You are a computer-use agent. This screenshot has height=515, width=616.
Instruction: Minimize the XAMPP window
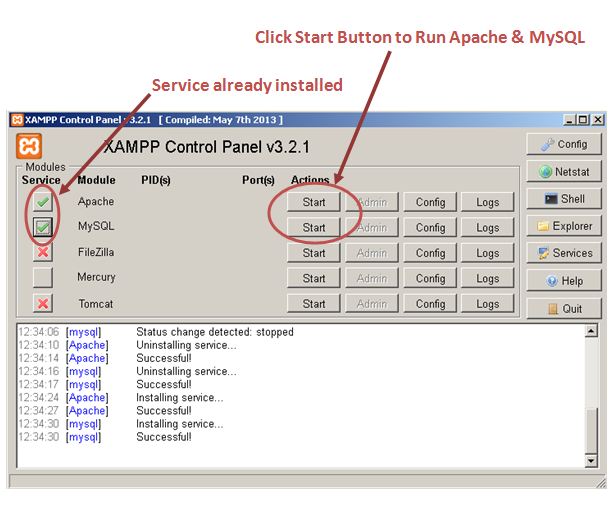569,119
